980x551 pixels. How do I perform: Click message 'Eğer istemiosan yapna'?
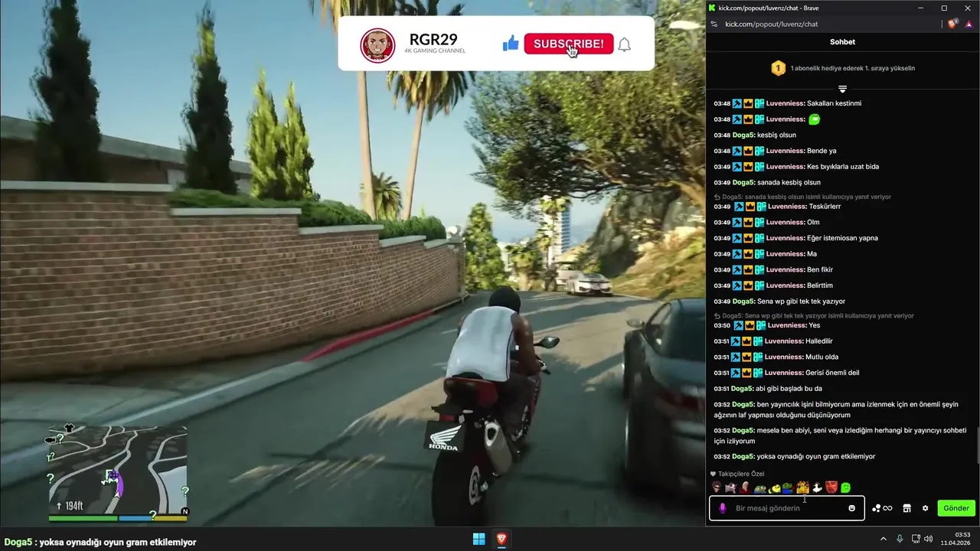pyautogui.click(x=842, y=238)
